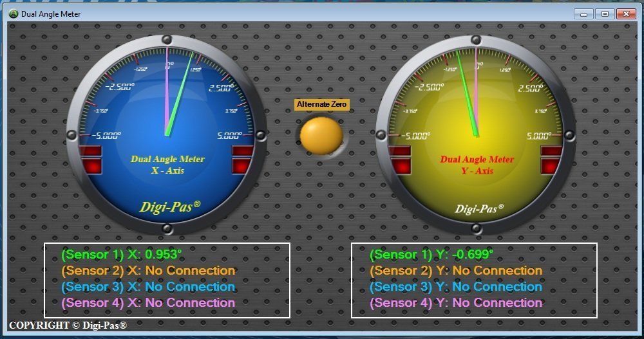Click the -5.000° mark on the Y-Axis gauge
This screenshot has height=339, width=644.
pyautogui.click(x=415, y=136)
